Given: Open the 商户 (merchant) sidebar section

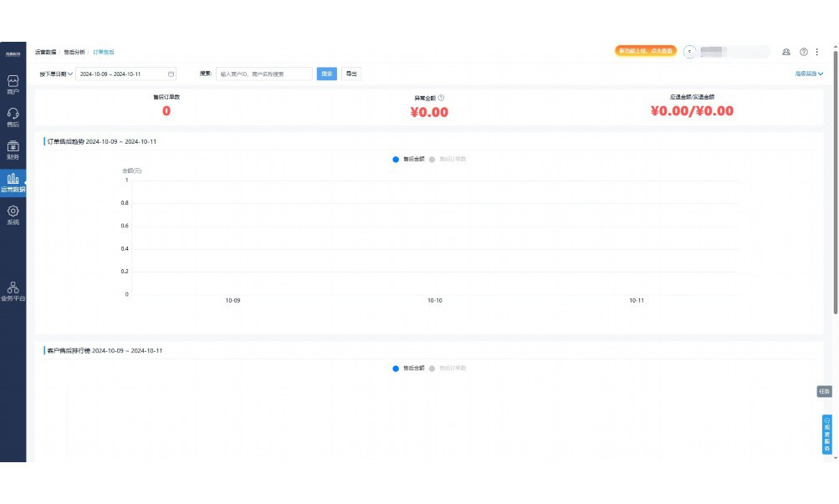Looking at the screenshot, I should click(x=12, y=84).
